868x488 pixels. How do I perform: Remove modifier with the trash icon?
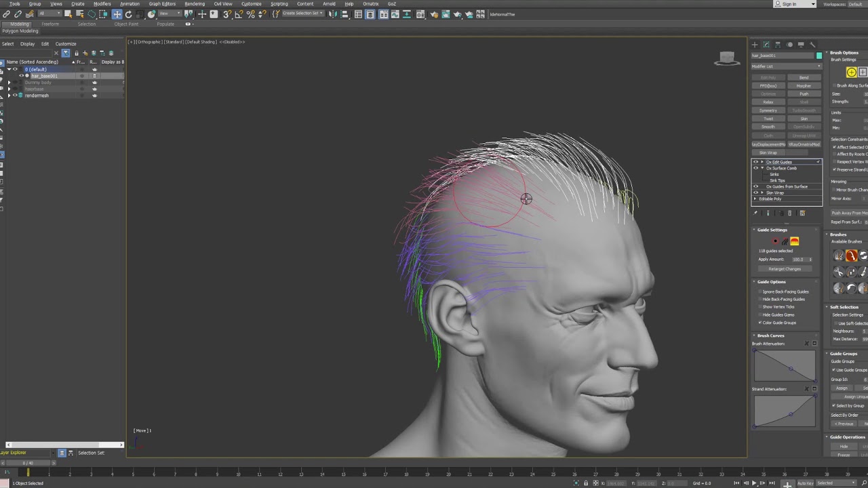pyautogui.click(x=789, y=213)
